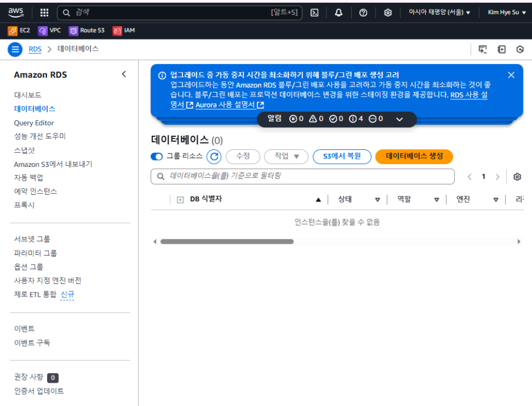Open 스냅샷 in the sidebar
532x406 pixels.
click(24, 150)
